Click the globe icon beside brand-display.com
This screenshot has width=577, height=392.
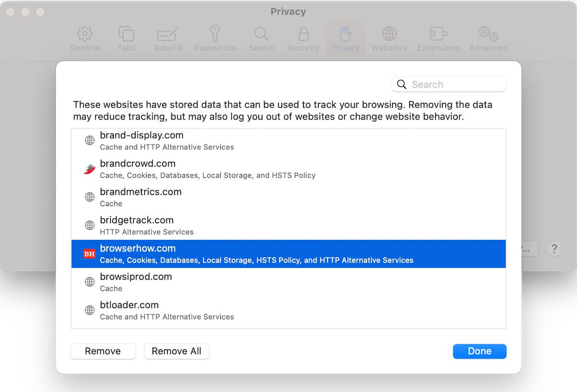coord(89,140)
